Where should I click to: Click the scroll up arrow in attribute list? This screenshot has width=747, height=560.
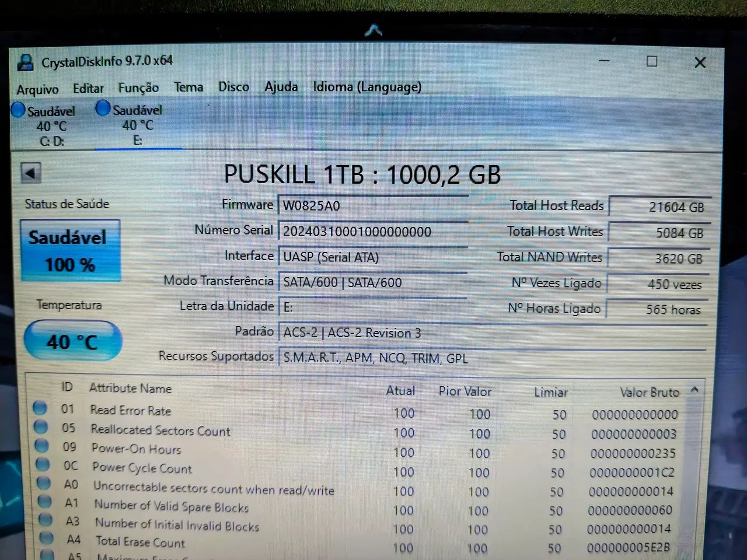click(694, 389)
